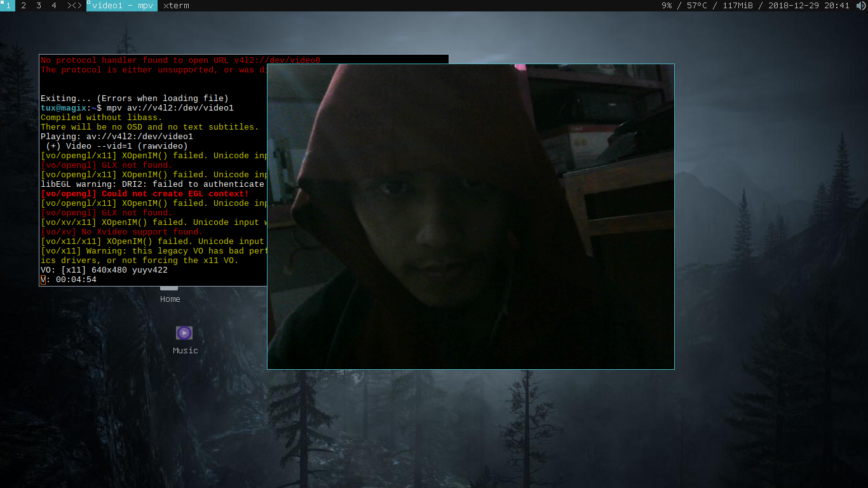Click the 'V: 00:04:54' playback time line
This screenshot has height=488, width=868.
(69, 280)
